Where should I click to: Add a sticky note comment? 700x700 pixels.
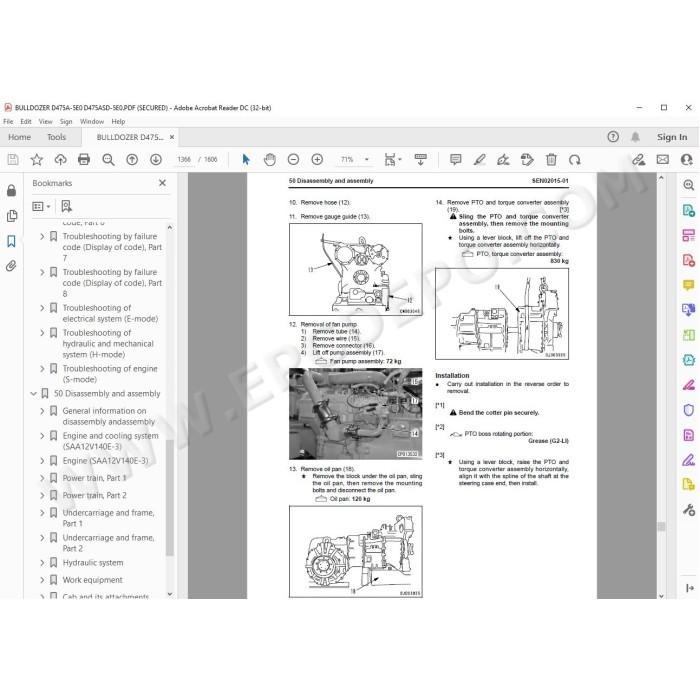click(455, 159)
